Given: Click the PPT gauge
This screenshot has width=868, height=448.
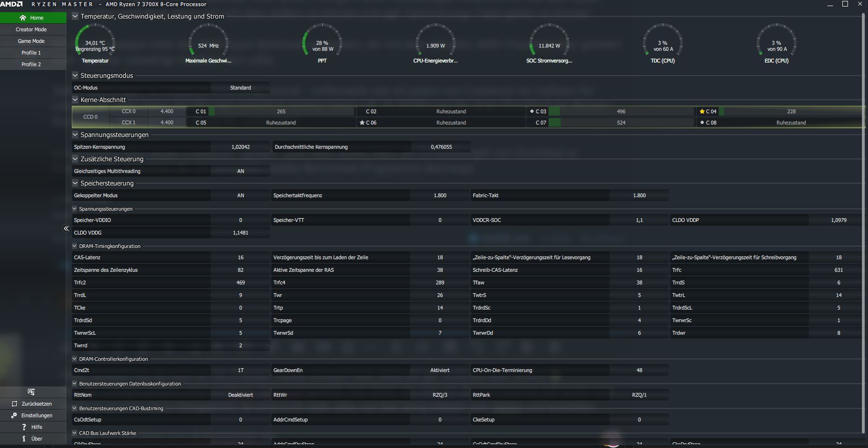Looking at the screenshot, I should (322, 44).
